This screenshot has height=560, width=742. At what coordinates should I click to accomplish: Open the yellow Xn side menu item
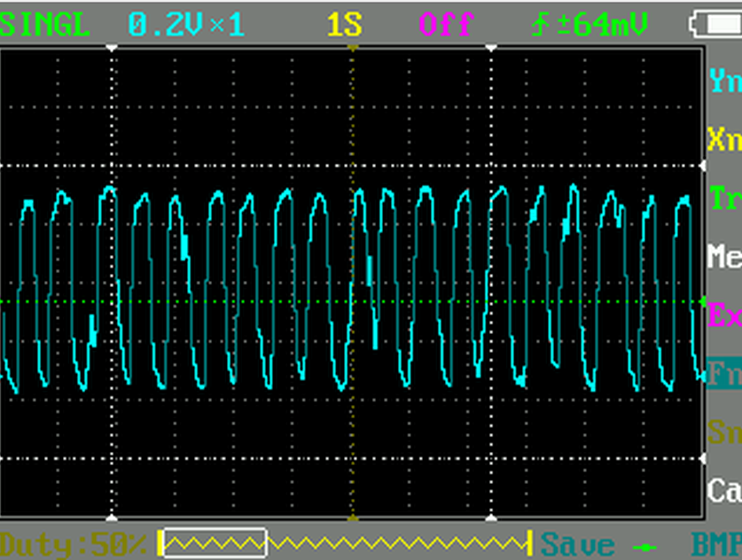coord(725,139)
